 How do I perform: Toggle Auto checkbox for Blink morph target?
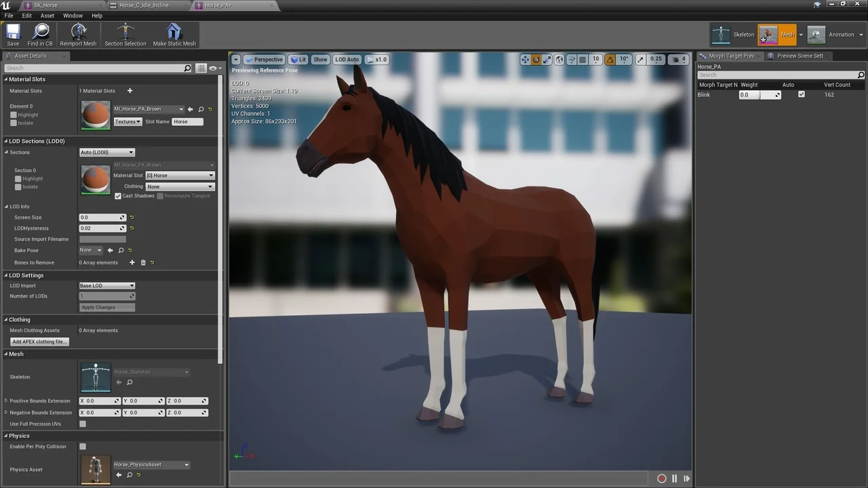802,95
